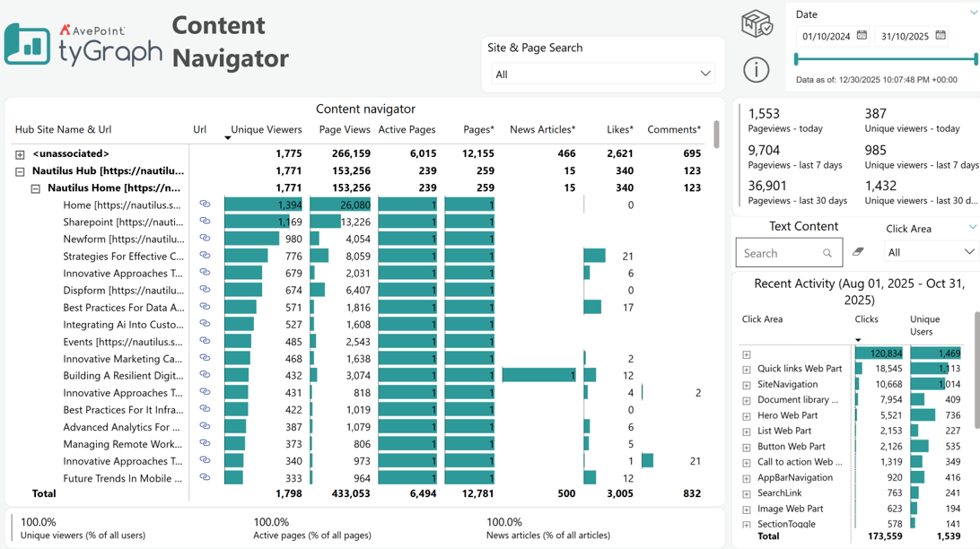Edit the end date 31/10/2025 field
980x549 pixels.
[905, 36]
